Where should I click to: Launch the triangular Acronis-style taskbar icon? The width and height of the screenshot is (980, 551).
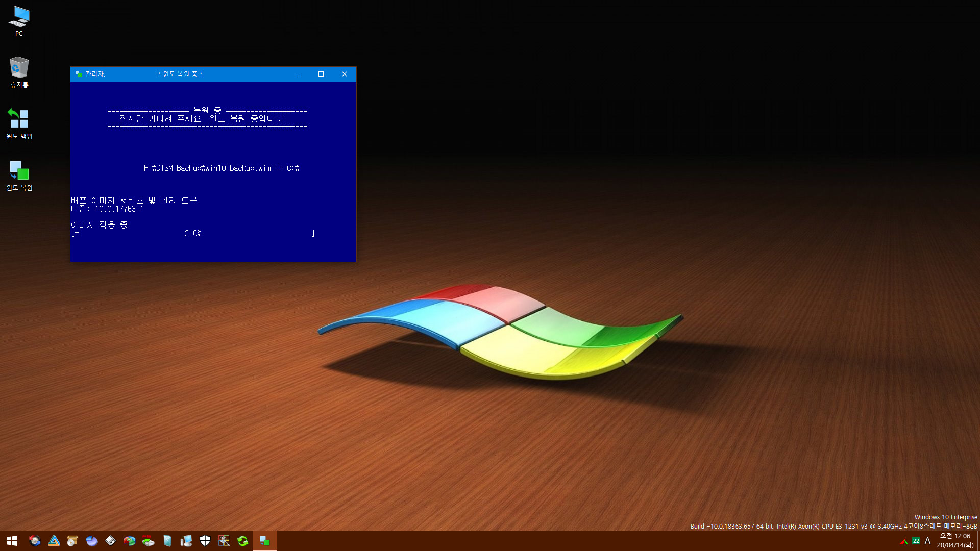[54, 541]
